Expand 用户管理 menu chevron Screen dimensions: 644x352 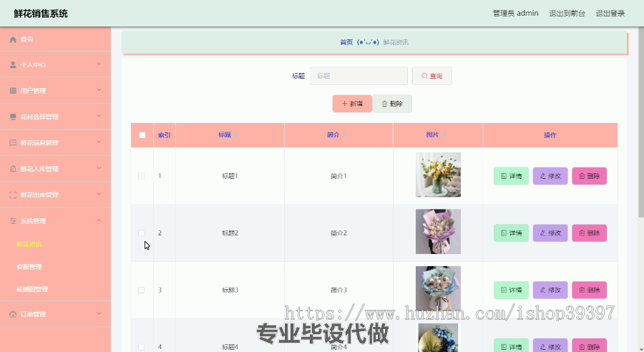tap(99, 90)
